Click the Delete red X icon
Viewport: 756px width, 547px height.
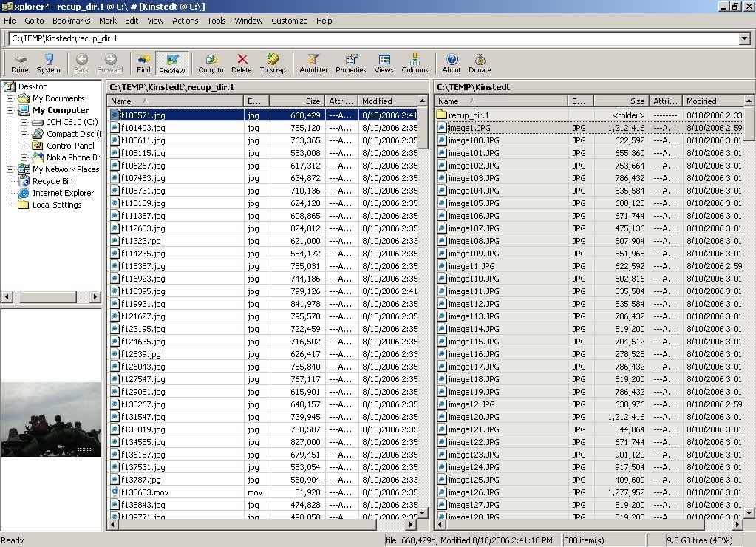click(x=242, y=63)
